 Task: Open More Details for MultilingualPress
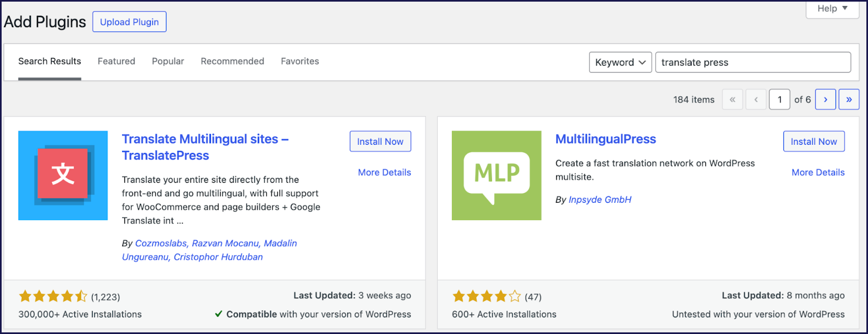[x=818, y=172]
